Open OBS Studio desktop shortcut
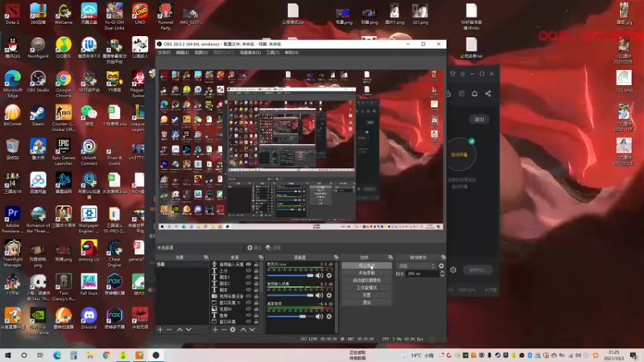The height and width of the screenshot is (362, 644). tap(38, 81)
